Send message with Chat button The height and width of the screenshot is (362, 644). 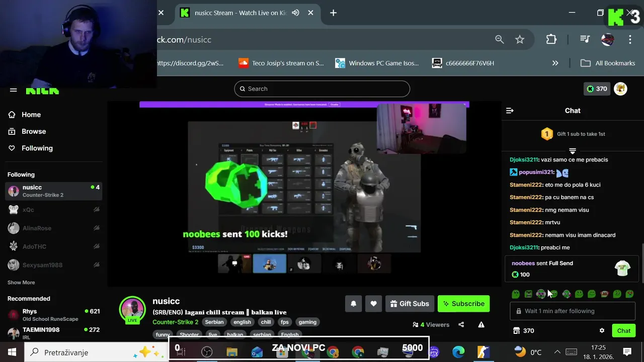click(x=623, y=331)
